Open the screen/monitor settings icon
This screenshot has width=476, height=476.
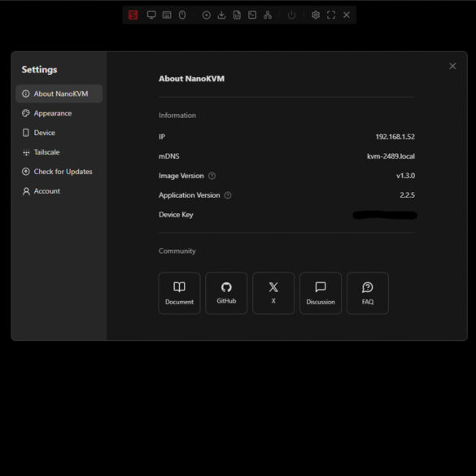coord(151,15)
